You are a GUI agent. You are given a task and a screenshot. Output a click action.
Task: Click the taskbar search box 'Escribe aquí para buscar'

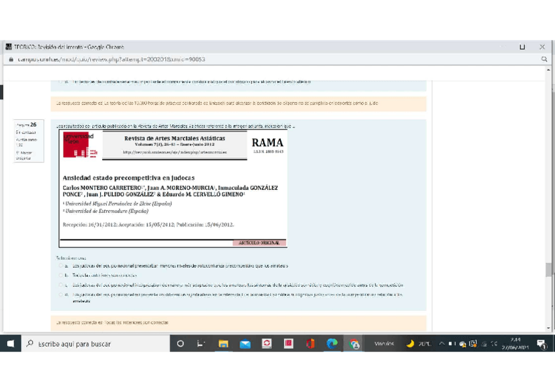[96, 344]
